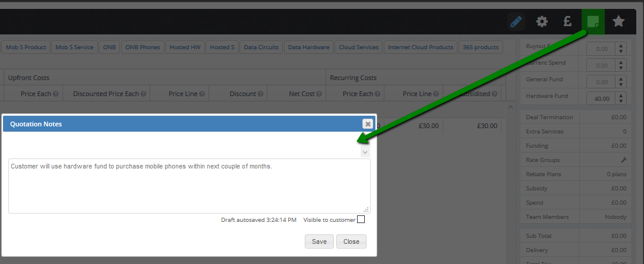Image resolution: width=644 pixels, height=264 pixels.
Task: Click the Close button in notes dialog
Action: (x=351, y=241)
